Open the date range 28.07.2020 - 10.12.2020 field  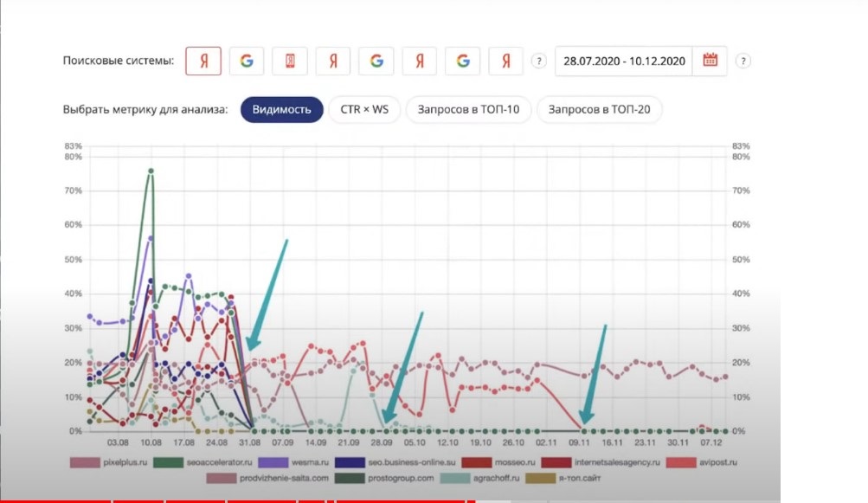624,61
